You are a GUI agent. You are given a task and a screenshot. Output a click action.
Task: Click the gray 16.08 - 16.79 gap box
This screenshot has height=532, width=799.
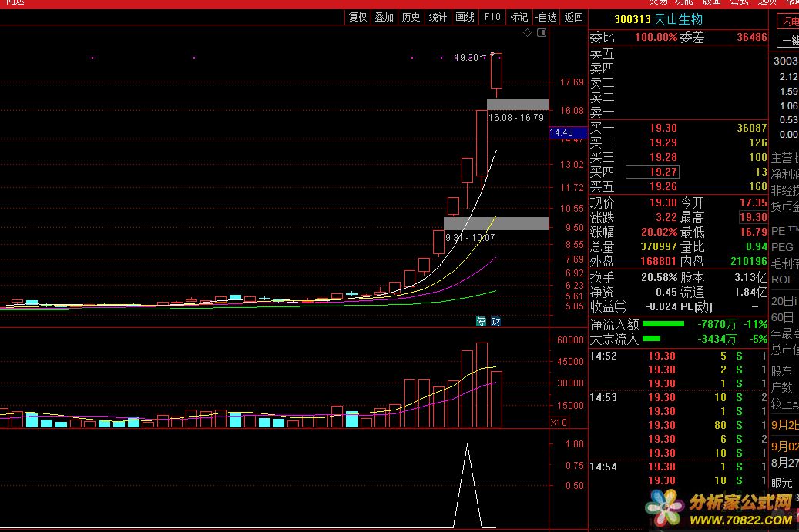518,105
